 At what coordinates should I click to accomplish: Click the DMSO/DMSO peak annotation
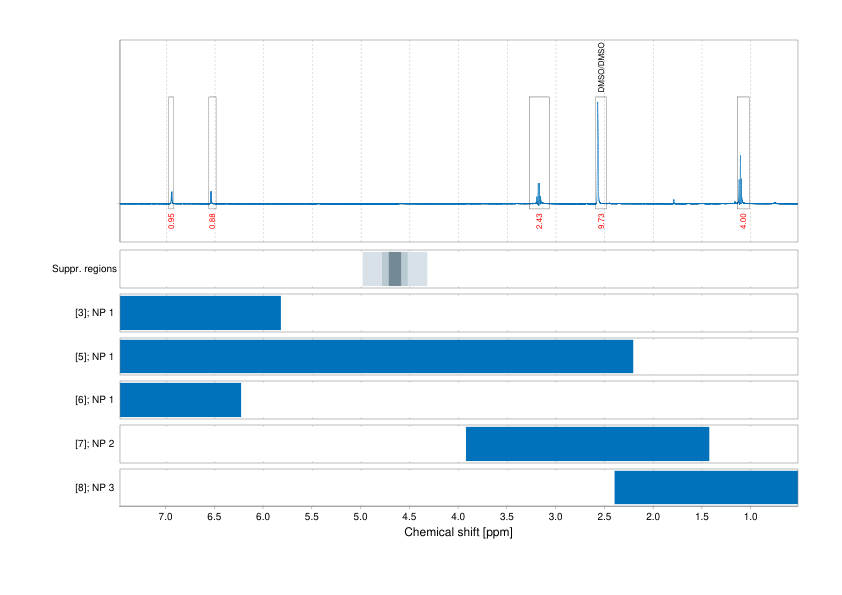pyautogui.click(x=603, y=68)
